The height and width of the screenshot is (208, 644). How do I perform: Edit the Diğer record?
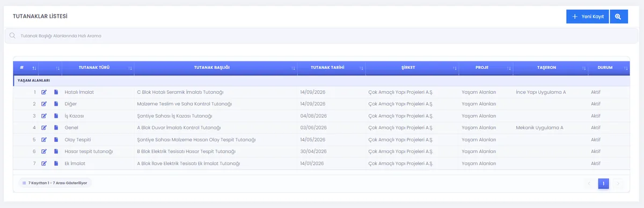44,104
